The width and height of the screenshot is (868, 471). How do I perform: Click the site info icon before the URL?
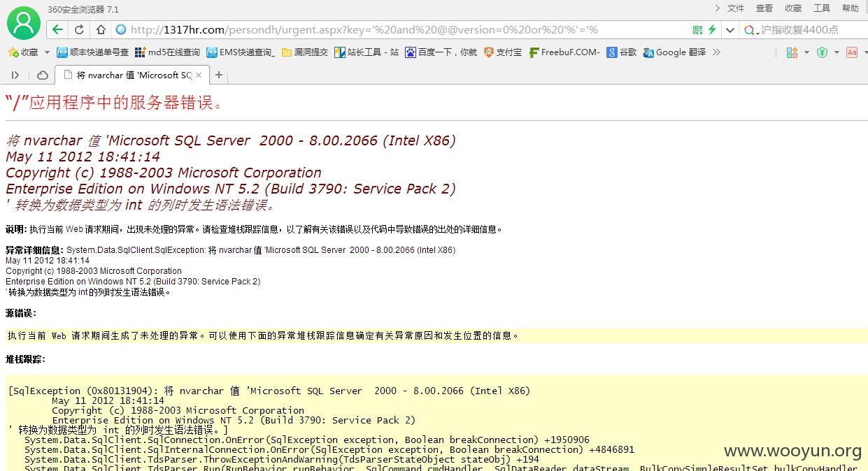[x=120, y=29]
